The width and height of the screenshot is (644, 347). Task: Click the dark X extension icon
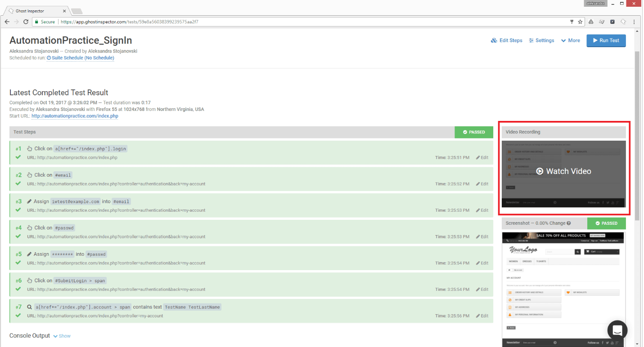pyautogui.click(x=612, y=22)
